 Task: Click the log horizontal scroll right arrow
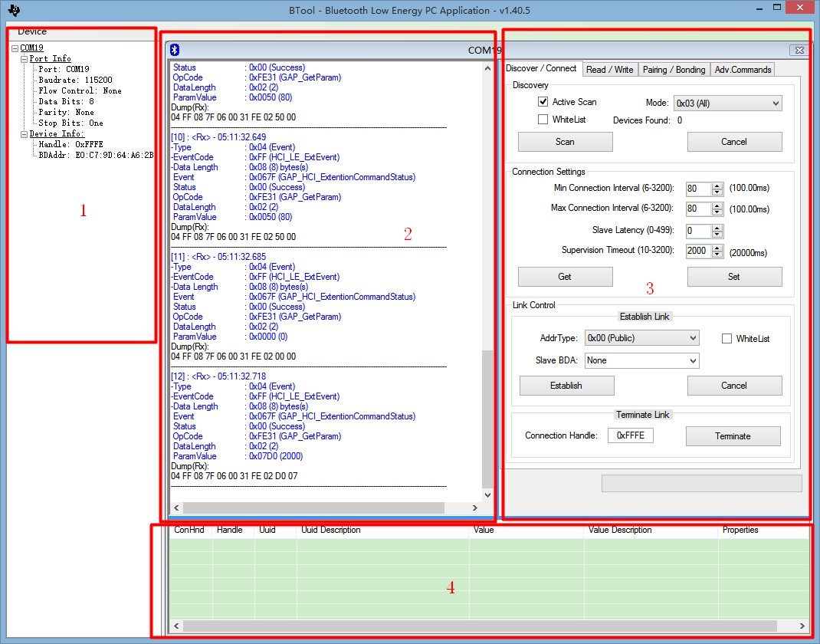(x=475, y=508)
